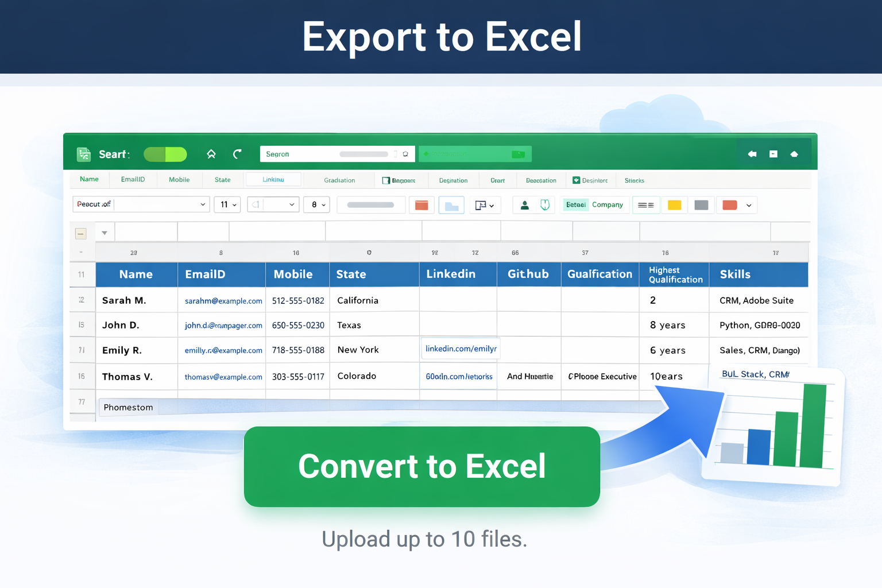Click the align lines icon in toolbar
The height and width of the screenshot is (588, 882).
coord(645,205)
